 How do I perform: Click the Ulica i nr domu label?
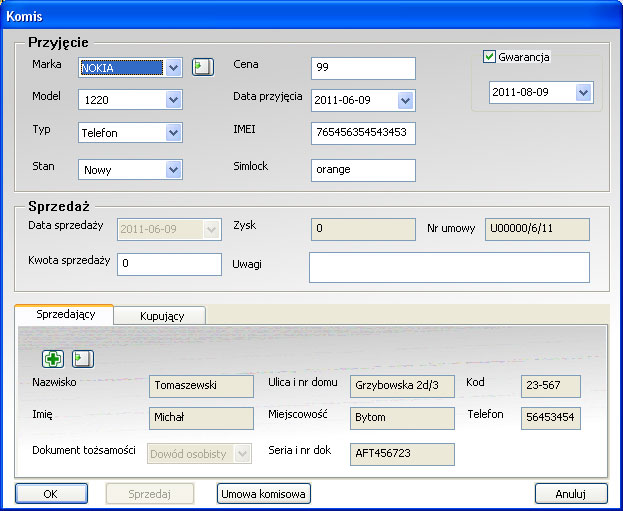tap(303, 382)
